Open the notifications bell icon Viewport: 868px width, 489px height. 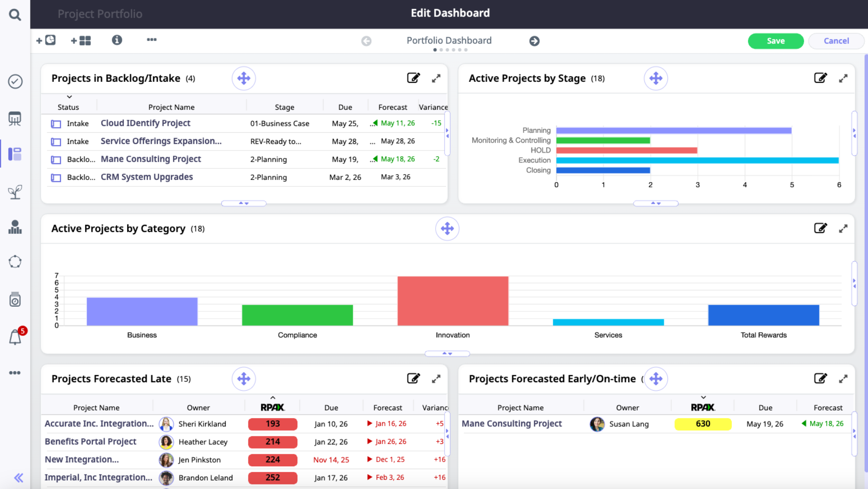click(x=15, y=337)
